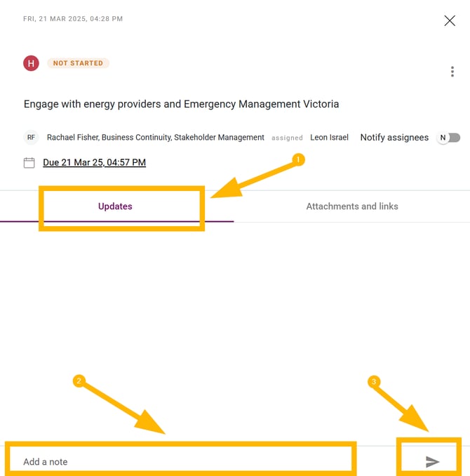This screenshot has width=470, height=476.
Task: Toggle the Notify assignees switch
Action: click(x=448, y=138)
